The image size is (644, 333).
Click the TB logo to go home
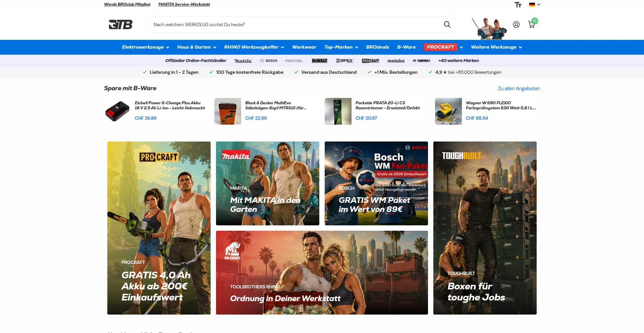pyautogui.click(x=121, y=24)
